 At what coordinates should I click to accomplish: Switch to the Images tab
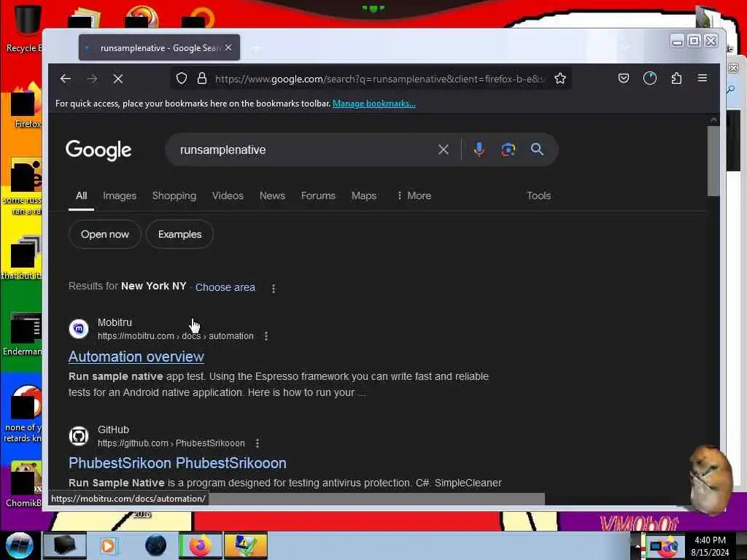pyautogui.click(x=120, y=195)
